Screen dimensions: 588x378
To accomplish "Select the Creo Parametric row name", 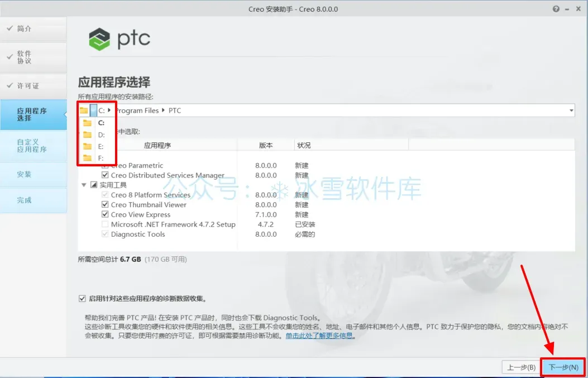I will pos(137,165).
